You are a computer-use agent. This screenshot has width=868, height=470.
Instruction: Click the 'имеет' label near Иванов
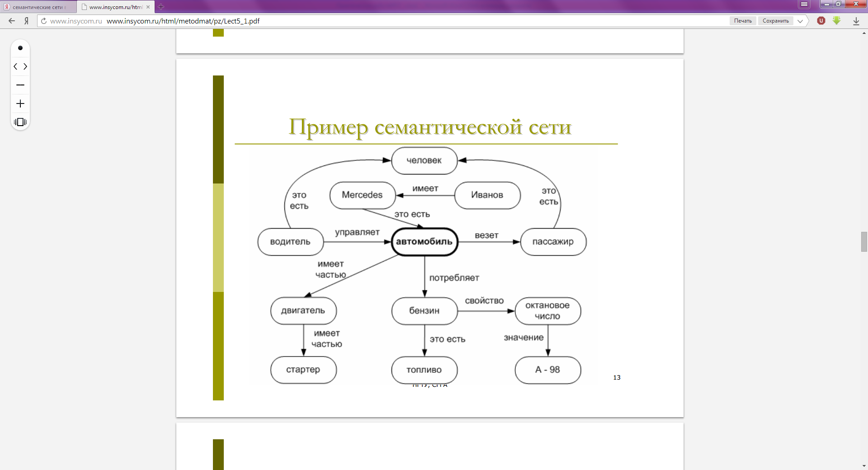(425, 188)
